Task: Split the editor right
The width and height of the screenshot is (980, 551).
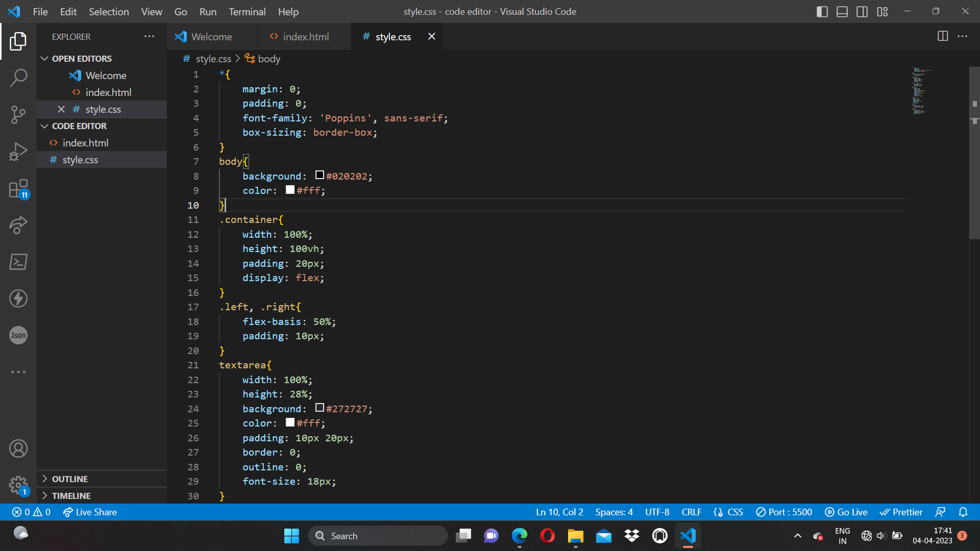Action: (943, 36)
